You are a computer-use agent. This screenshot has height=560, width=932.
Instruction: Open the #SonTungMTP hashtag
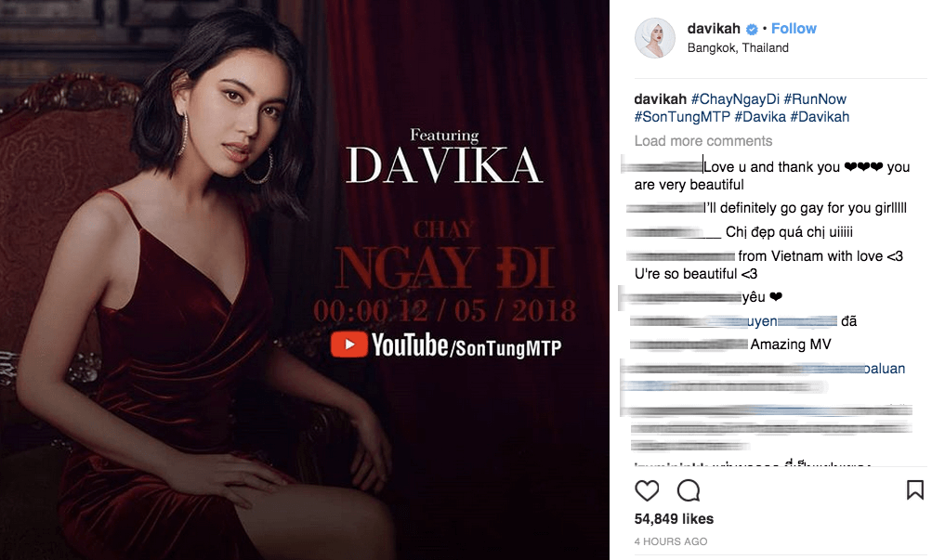682,117
